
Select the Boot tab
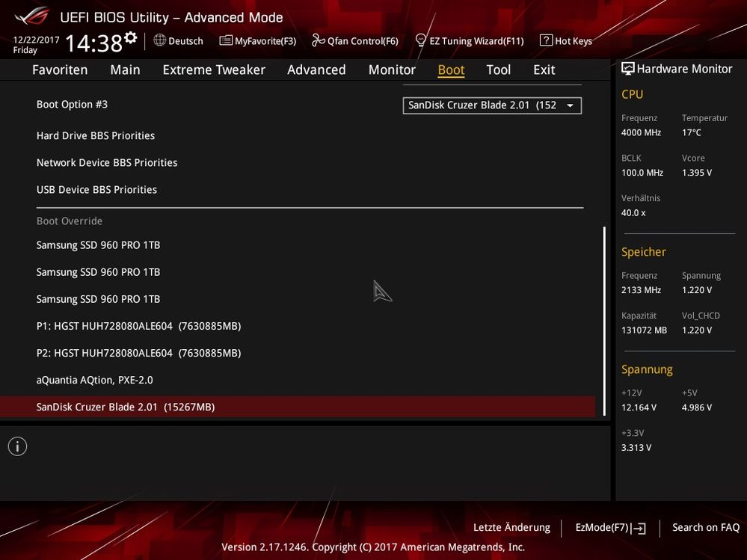(451, 70)
